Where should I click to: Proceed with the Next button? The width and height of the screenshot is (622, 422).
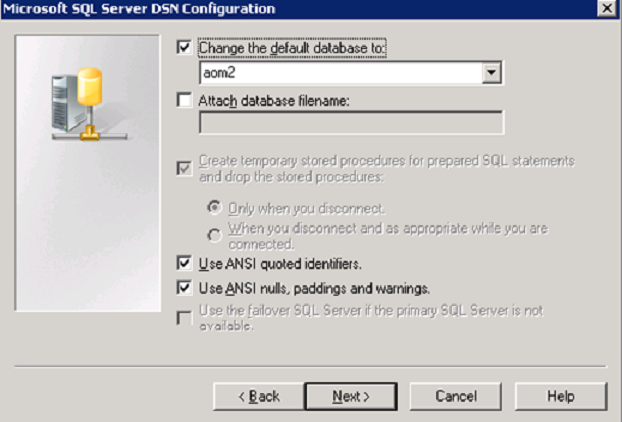(351, 396)
